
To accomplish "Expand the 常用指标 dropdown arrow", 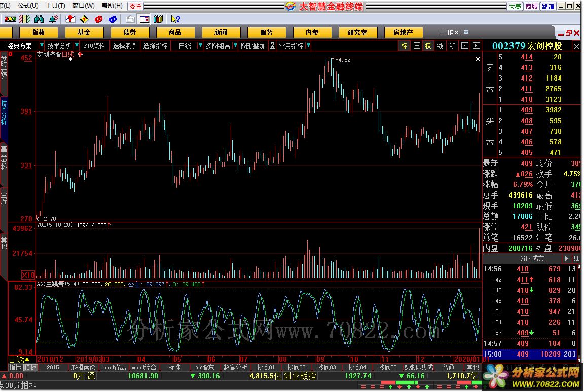I will coord(308,45).
